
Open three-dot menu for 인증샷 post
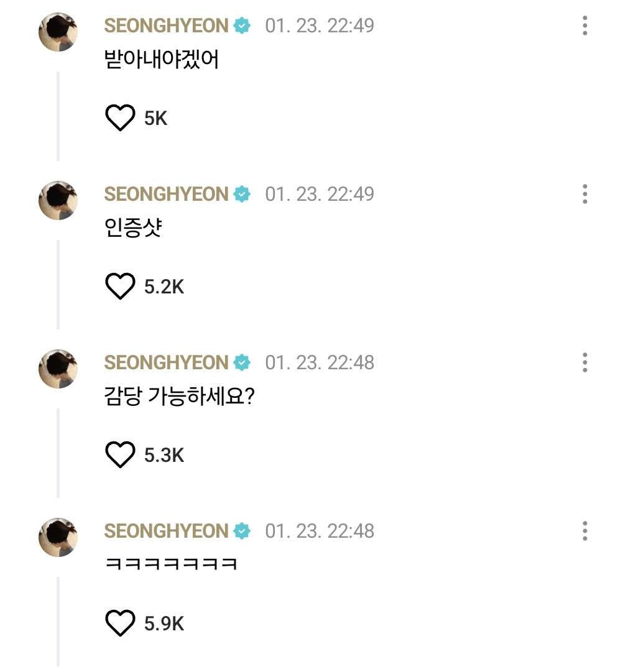click(584, 194)
